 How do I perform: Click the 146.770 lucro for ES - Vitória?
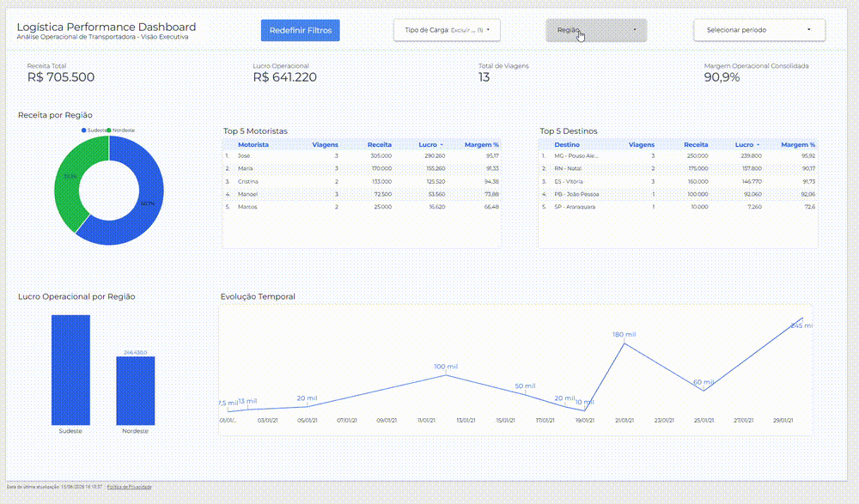pos(752,181)
